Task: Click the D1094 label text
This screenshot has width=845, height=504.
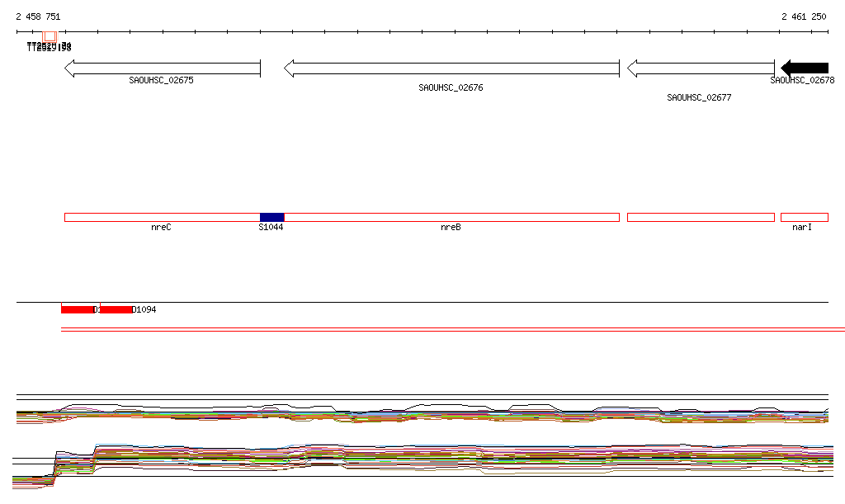Action: pyautogui.click(x=144, y=309)
